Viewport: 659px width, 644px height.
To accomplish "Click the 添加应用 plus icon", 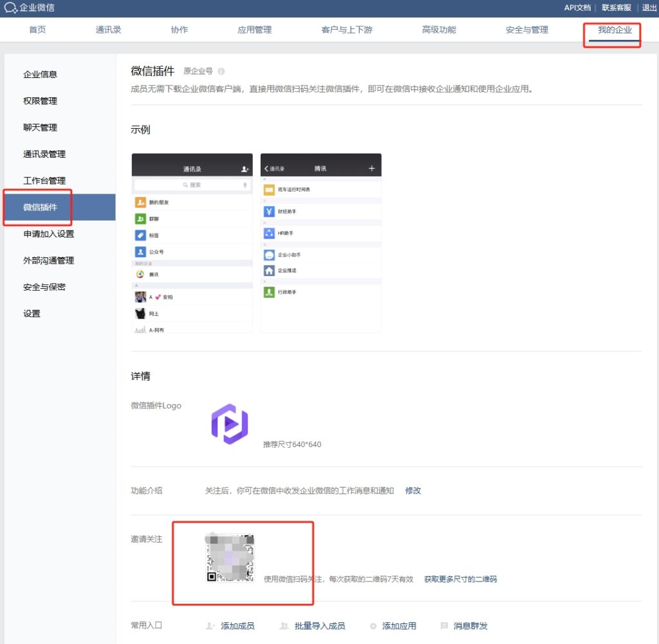I will pos(373,626).
